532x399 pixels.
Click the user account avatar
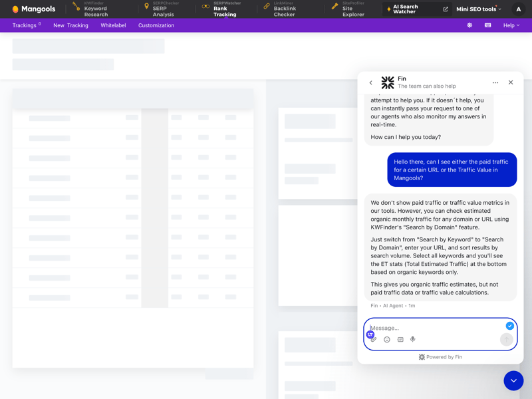pos(519,9)
